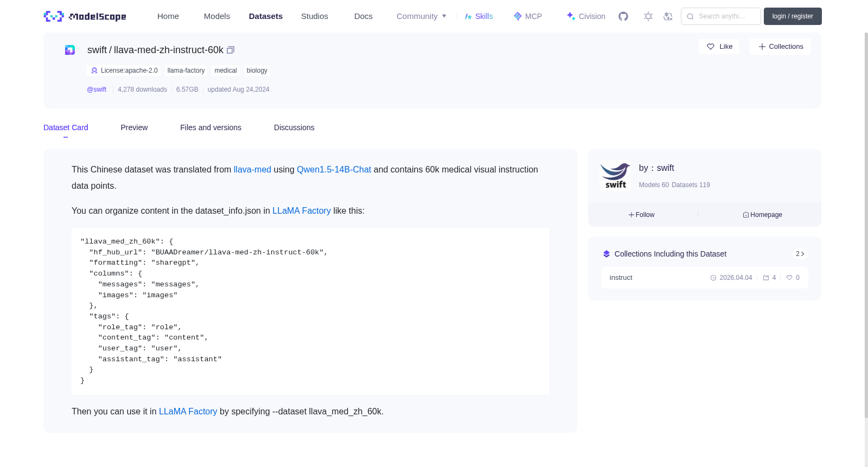Add dataset to Collections

click(x=780, y=47)
